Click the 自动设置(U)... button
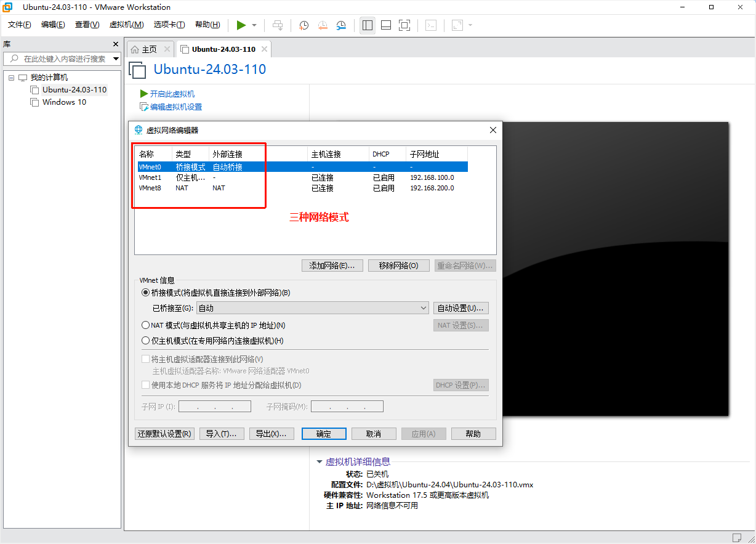756x544 pixels. [x=461, y=308]
